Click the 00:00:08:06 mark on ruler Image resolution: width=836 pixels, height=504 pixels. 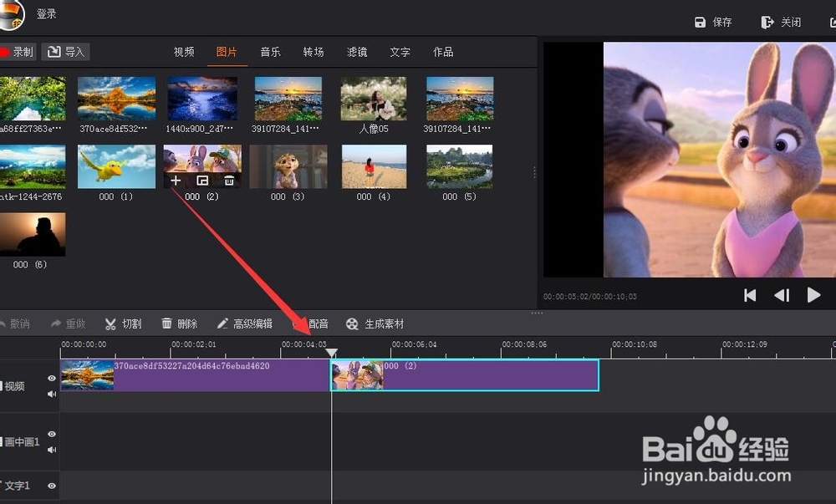pos(525,344)
